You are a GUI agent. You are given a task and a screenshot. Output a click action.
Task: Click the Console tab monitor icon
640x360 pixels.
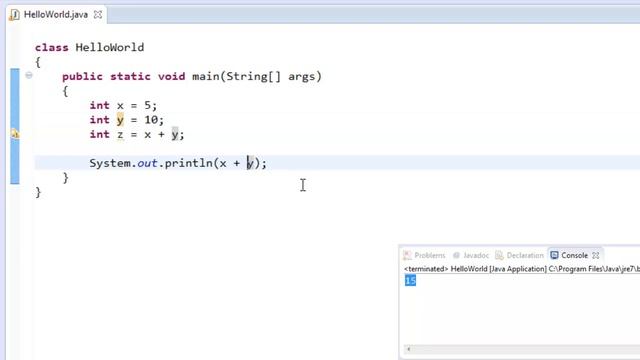(554, 255)
